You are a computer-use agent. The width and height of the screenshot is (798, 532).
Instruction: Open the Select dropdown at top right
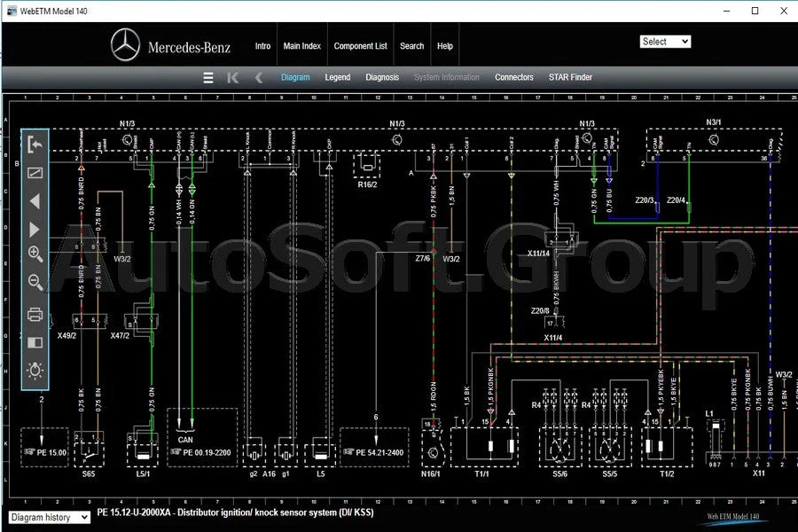tap(665, 41)
